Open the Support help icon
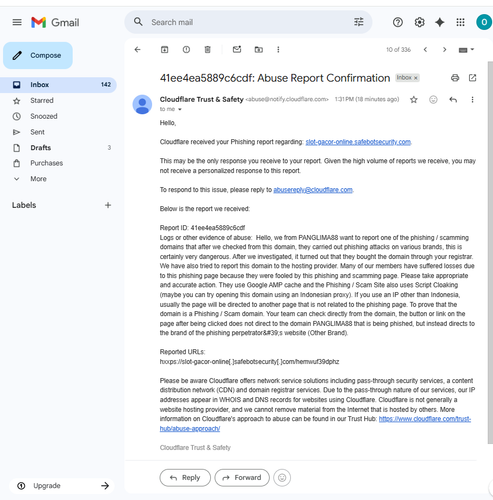This screenshot has height=500, width=493. tap(398, 22)
